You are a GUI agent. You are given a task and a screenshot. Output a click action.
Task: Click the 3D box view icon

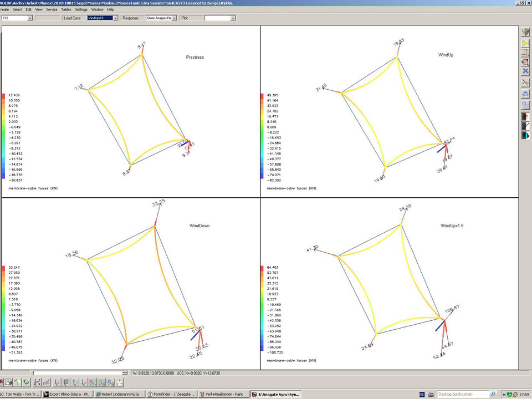coord(525,32)
